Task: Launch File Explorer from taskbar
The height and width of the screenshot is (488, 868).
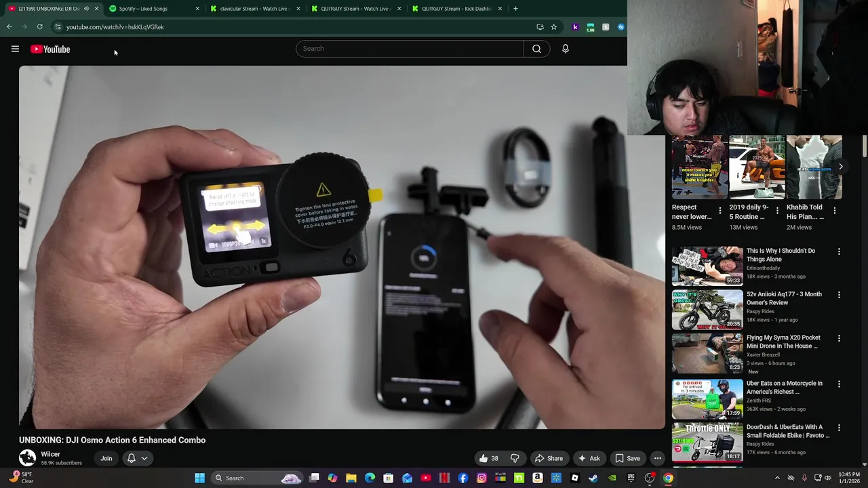Action: 351,478
